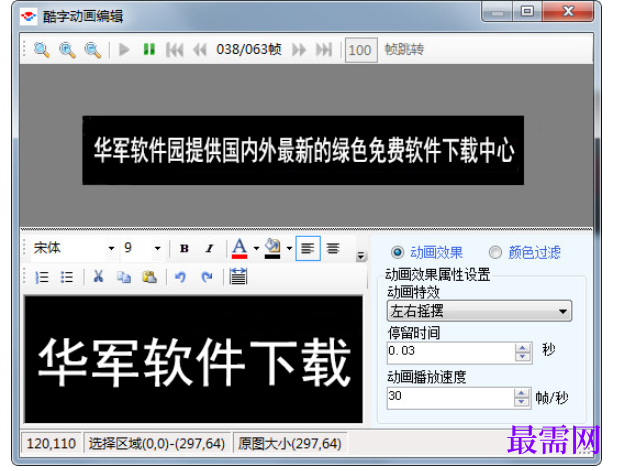619x471 pixels.
Task: Click the third magnifier zoom icon
Action: coord(93,50)
